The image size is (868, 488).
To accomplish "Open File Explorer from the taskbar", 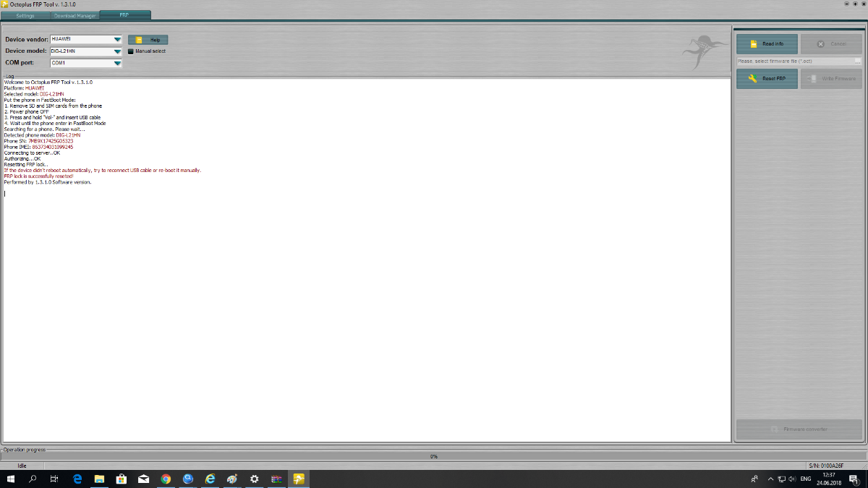I will (100, 479).
